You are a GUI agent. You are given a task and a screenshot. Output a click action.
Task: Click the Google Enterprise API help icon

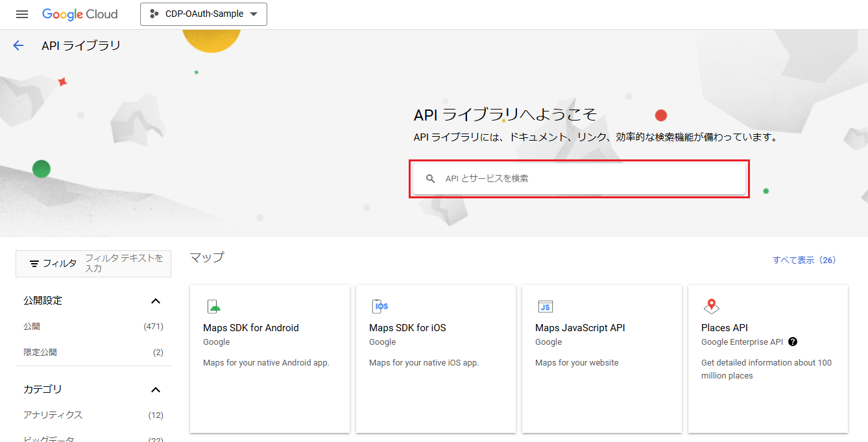(793, 342)
